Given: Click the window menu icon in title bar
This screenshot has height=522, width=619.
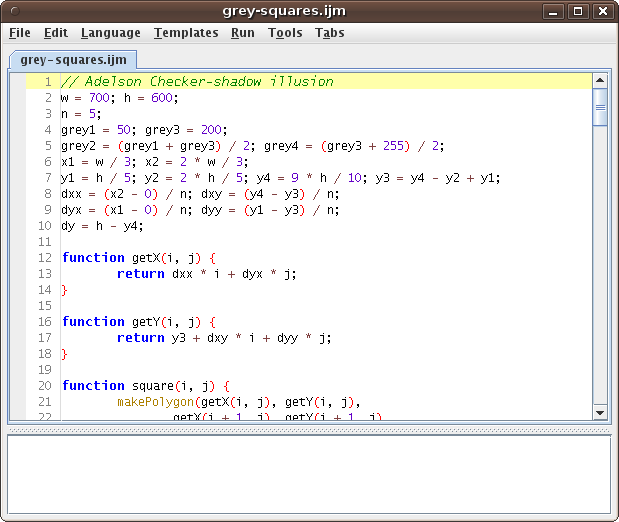Looking at the screenshot, I should click(15, 11).
